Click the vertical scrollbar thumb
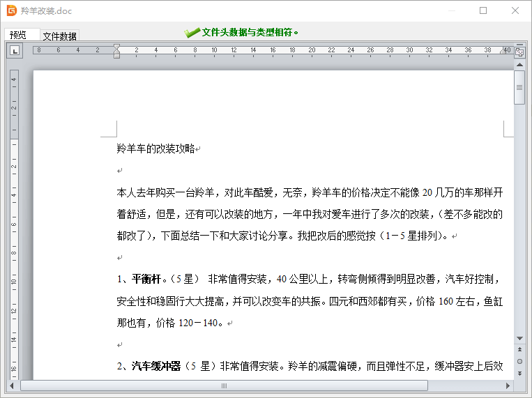532x398 pixels. (x=519, y=88)
